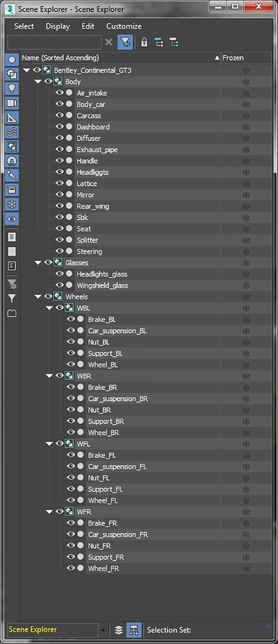Image resolution: width=278 pixels, height=644 pixels.
Task: Collapse the Bentley_Continental_GT3 root node
Action: click(x=27, y=70)
